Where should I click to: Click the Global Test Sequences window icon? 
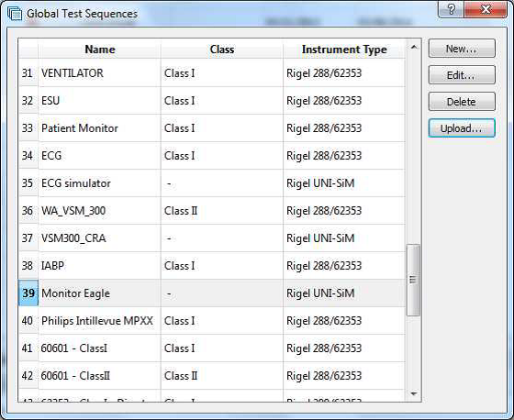(x=15, y=14)
